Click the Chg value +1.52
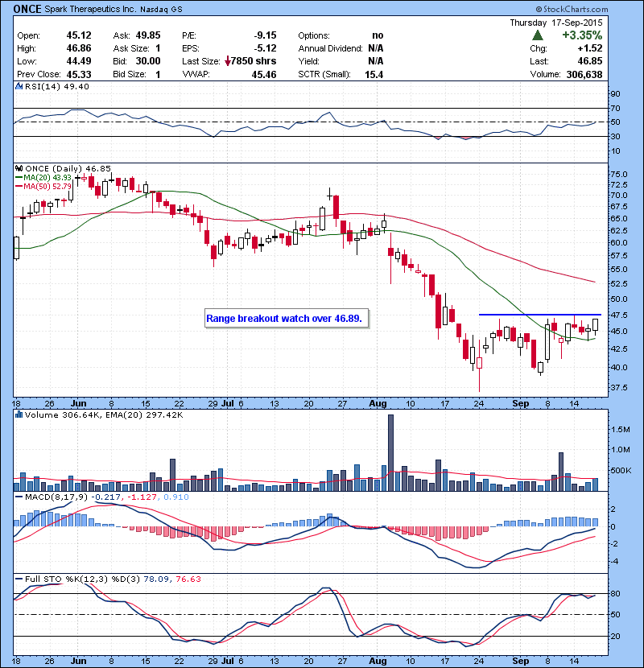Image resolution: width=644 pixels, height=668 pixels. (x=590, y=48)
